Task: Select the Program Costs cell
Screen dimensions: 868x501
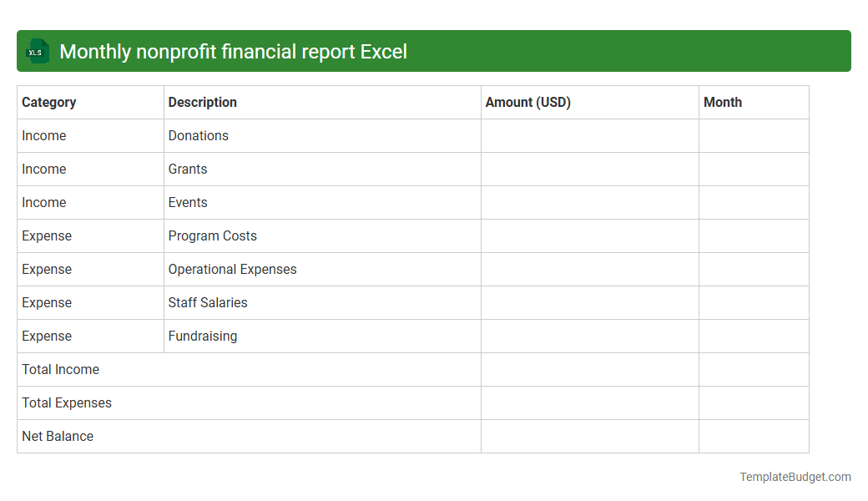Action: point(212,235)
